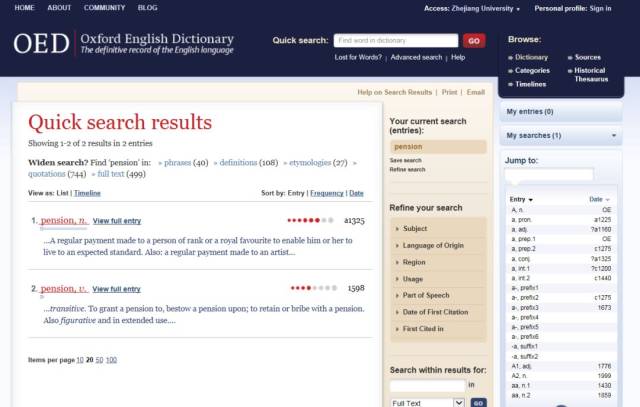
Task: Browse Historical Thesaurus
Action: pos(591,75)
